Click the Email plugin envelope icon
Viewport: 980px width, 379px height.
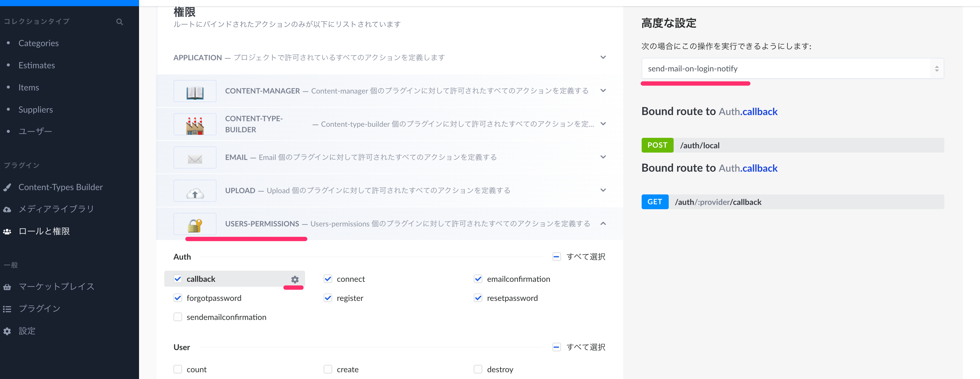(x=194, y=157)
